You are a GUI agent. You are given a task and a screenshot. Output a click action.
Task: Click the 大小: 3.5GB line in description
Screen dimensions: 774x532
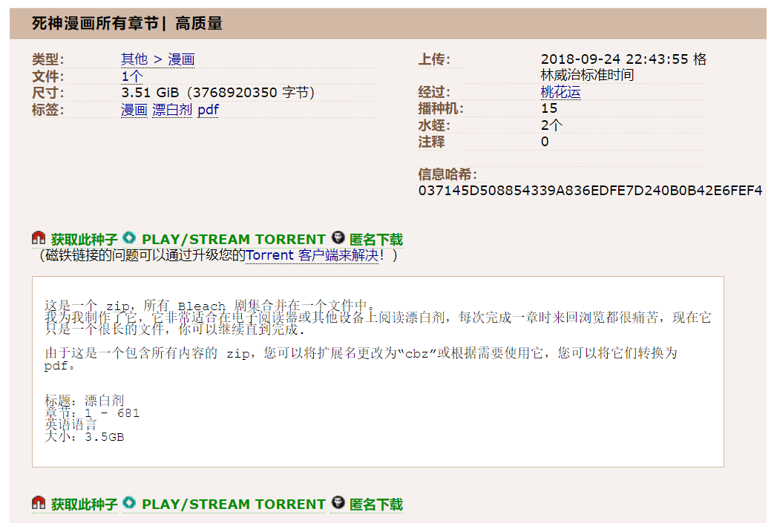(85, 437)
